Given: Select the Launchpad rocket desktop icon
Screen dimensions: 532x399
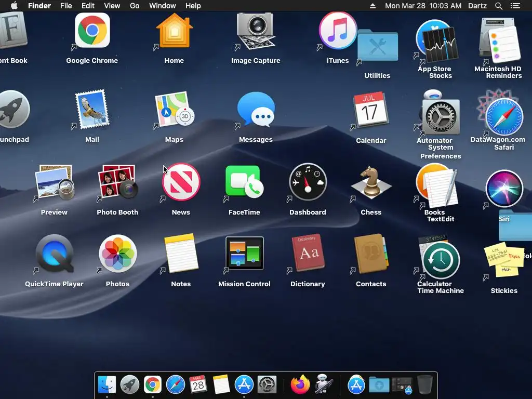Looking at the screenshot, I should [x=14, y=109].
